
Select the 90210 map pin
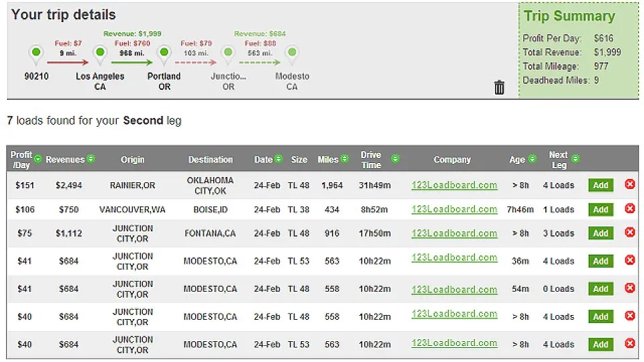click(x=36, y=55)
